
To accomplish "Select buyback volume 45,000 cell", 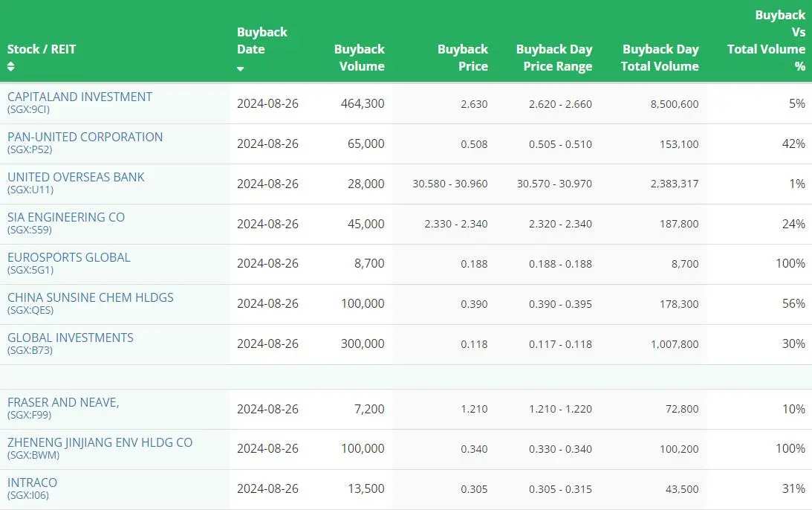I will click(366, 224).
